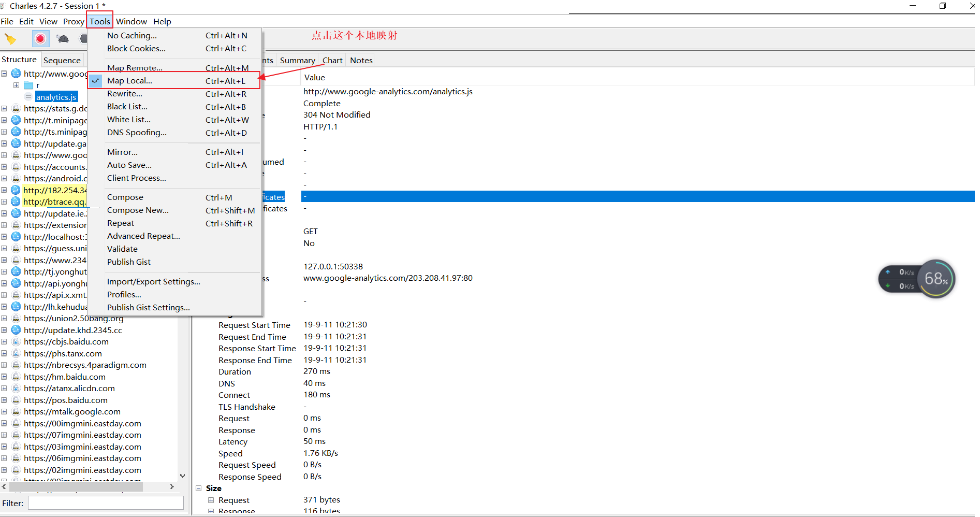Switch to the Notes tab
980x517 pixels.
(361, 61)
